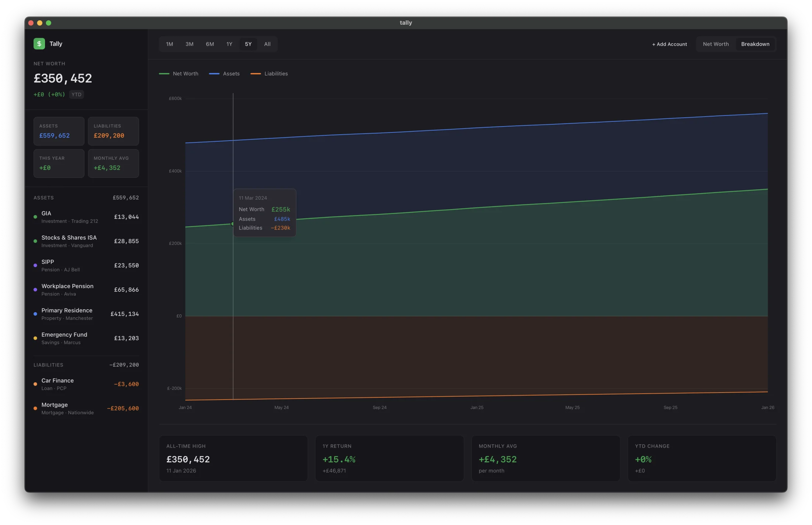812x525 pixels.
Task: Click the hovered data point on chart
Action: pyautogui.click(x=233, y=224)
